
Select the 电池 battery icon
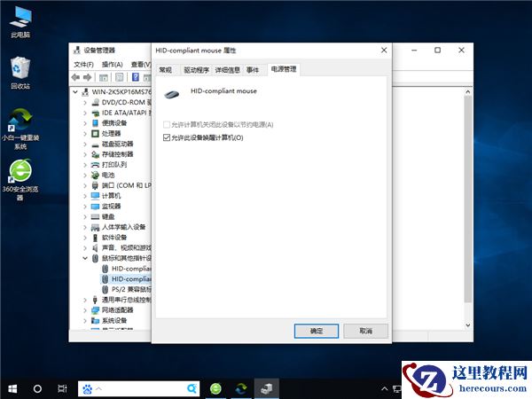[96, 175]
